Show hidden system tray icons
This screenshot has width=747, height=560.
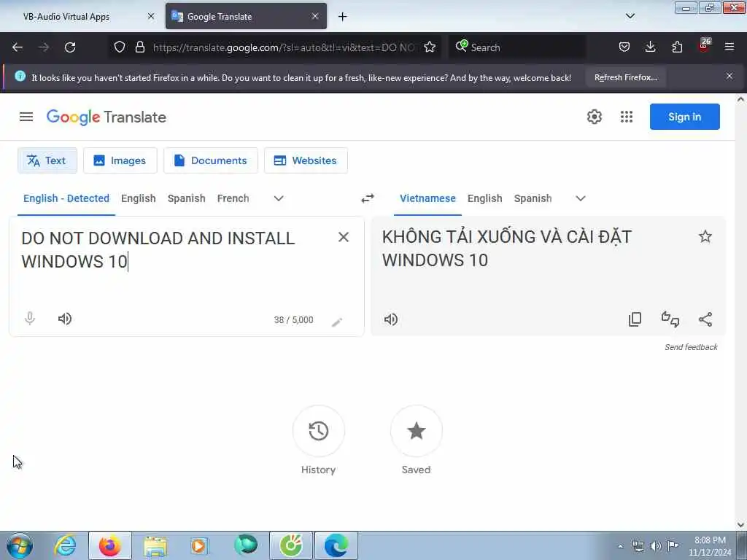pos(620,546)
